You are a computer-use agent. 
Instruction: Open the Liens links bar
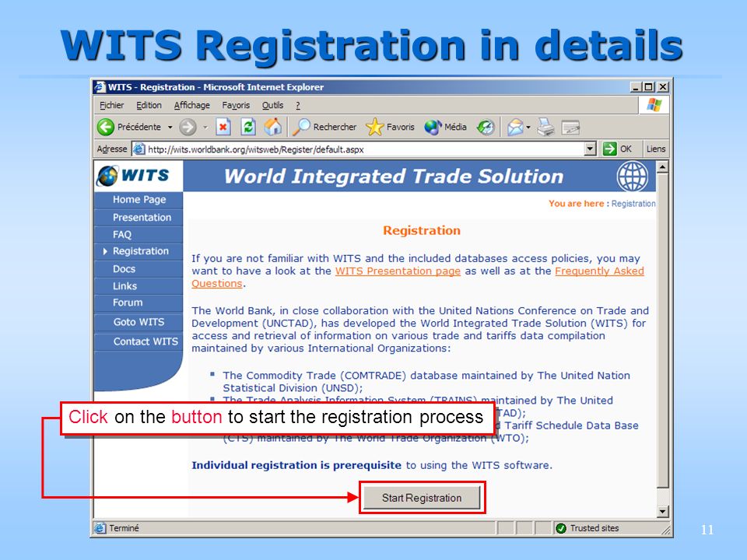(655, 149)
